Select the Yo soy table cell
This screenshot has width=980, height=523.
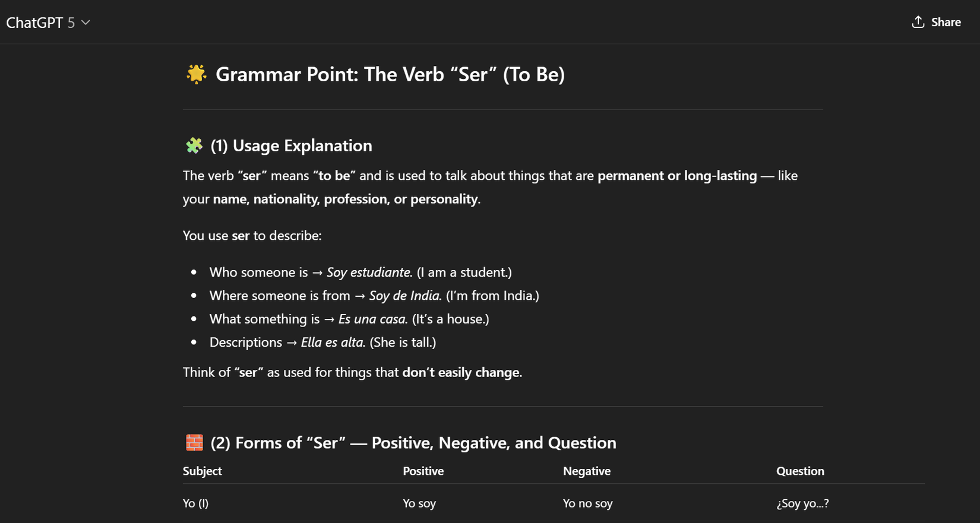click(x=419, y=503)
